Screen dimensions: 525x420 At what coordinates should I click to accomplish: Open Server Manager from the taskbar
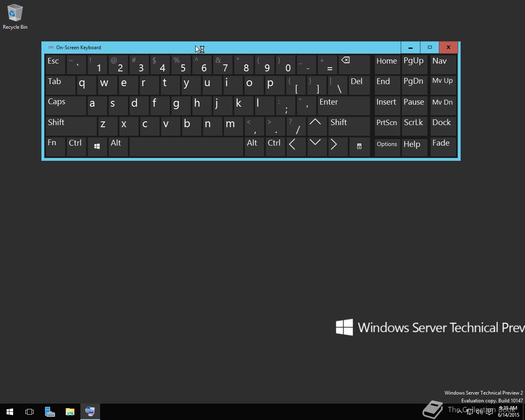pyautogui.click(x=50, y=411)
